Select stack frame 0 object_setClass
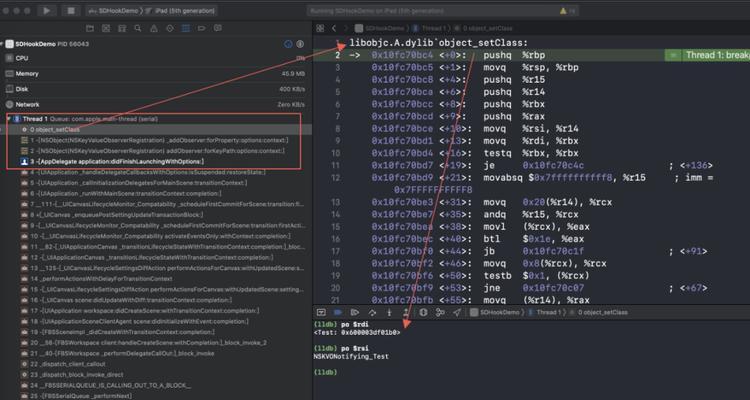 156,130
